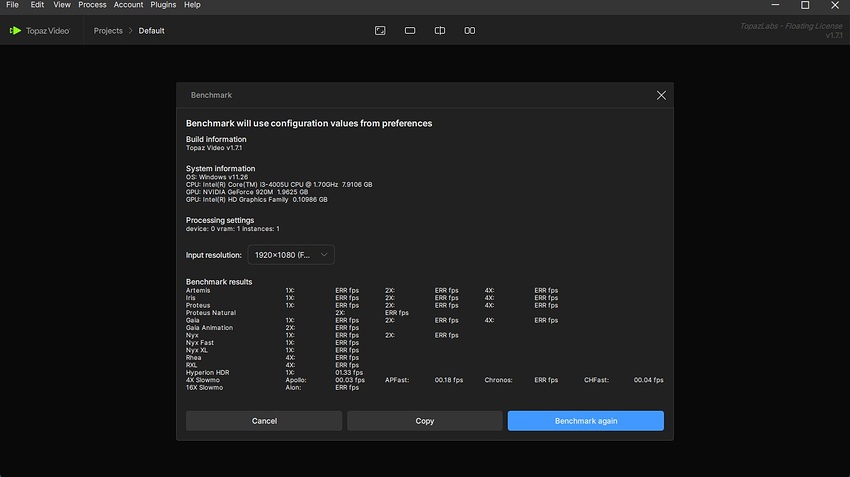Select the full-screen preview layout icon
This screenshot has height=477, width=850.
click(380, 31)
